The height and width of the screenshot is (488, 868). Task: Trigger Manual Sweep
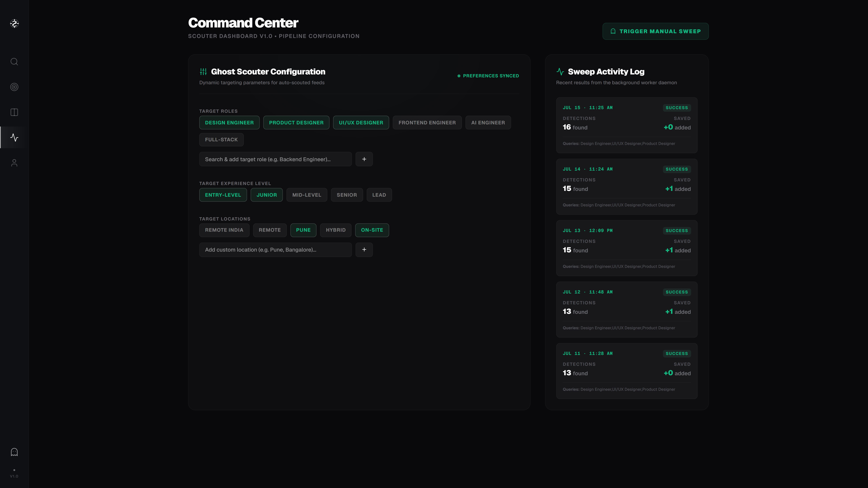[655, 31]
